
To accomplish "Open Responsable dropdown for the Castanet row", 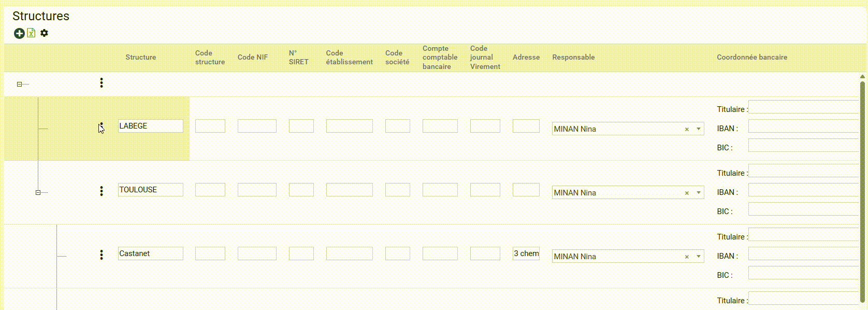I will pyautogui.click(x=699, y=257).
